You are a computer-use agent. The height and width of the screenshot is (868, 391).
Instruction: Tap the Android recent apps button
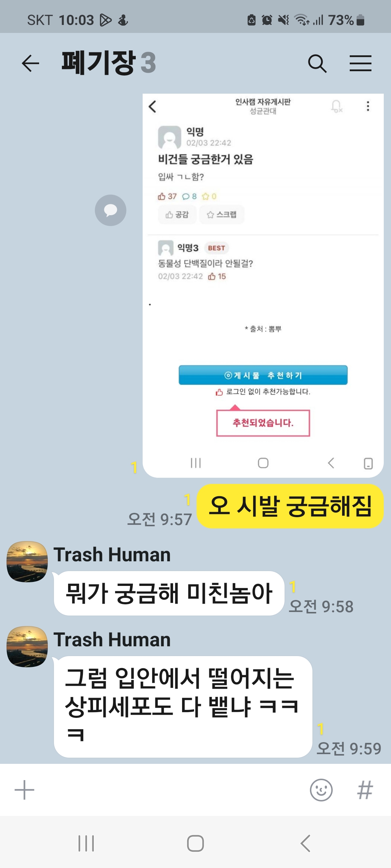point(86,843)
